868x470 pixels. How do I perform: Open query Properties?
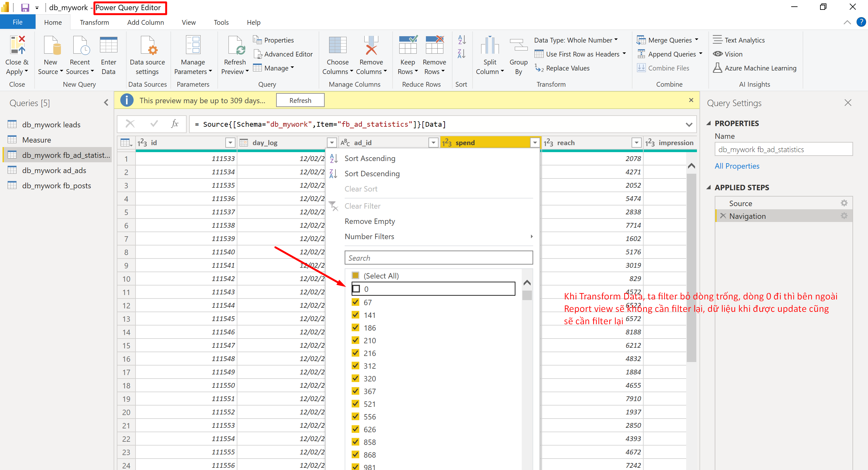(x=273, y=40)
